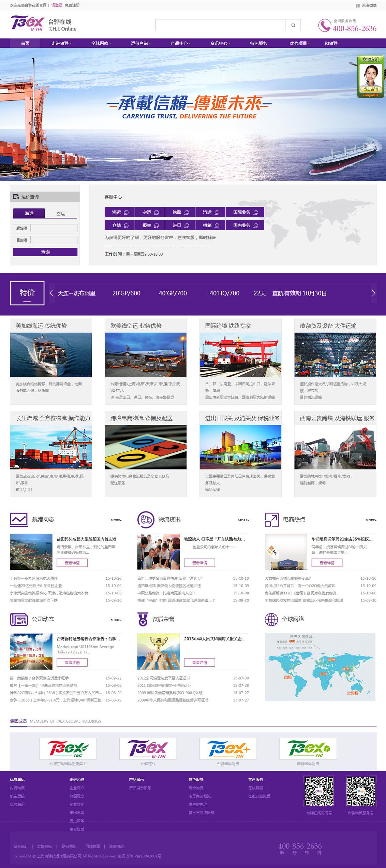Viewport: 386px width, 868px height.
Task: Click the 物流资讯 truck icon
Action: 146,520
